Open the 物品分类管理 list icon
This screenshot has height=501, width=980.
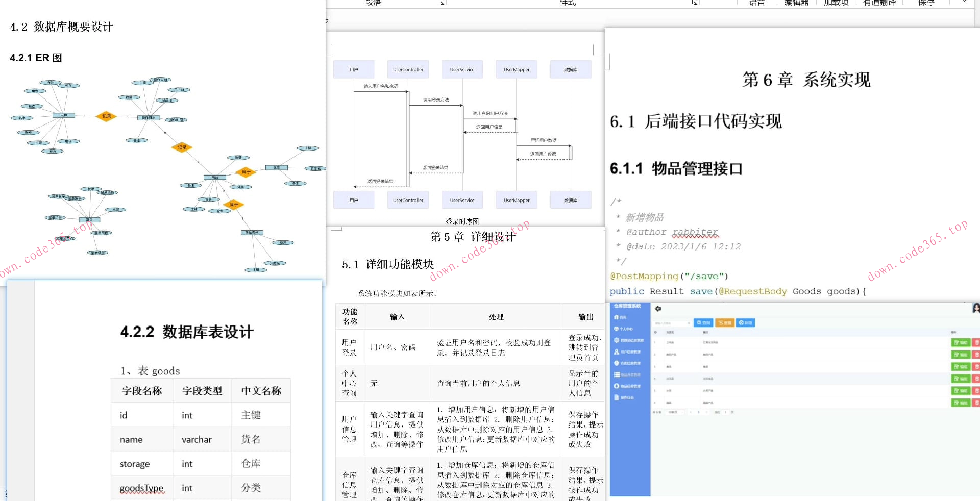point(616,375)
